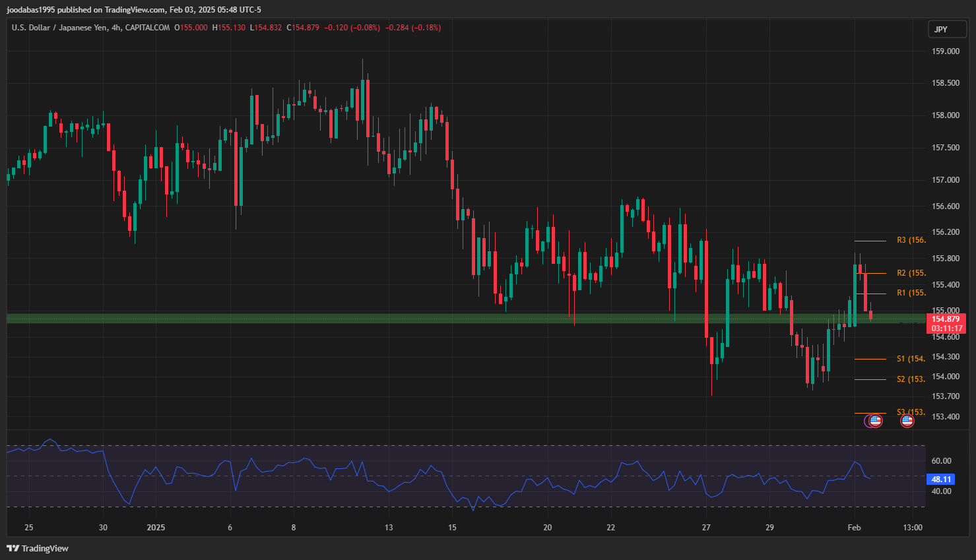
Task: Click the 13:00 time axis label
Action: click(913, 528)
